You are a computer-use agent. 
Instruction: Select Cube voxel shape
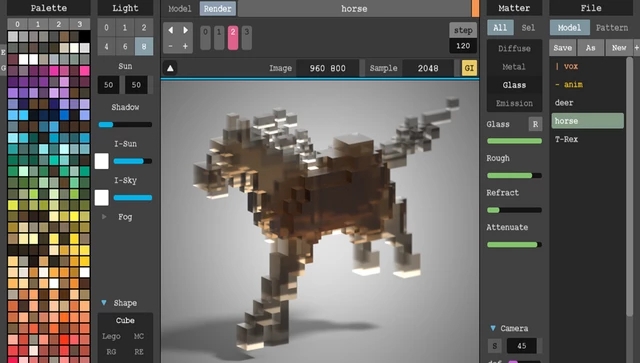click(x=125, y=321)
